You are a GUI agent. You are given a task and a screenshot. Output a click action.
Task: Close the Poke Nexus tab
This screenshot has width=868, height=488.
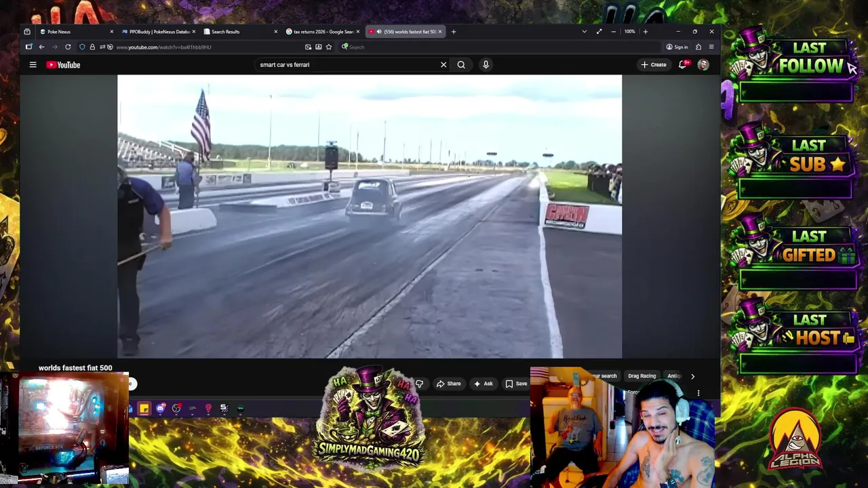point(112,32)
